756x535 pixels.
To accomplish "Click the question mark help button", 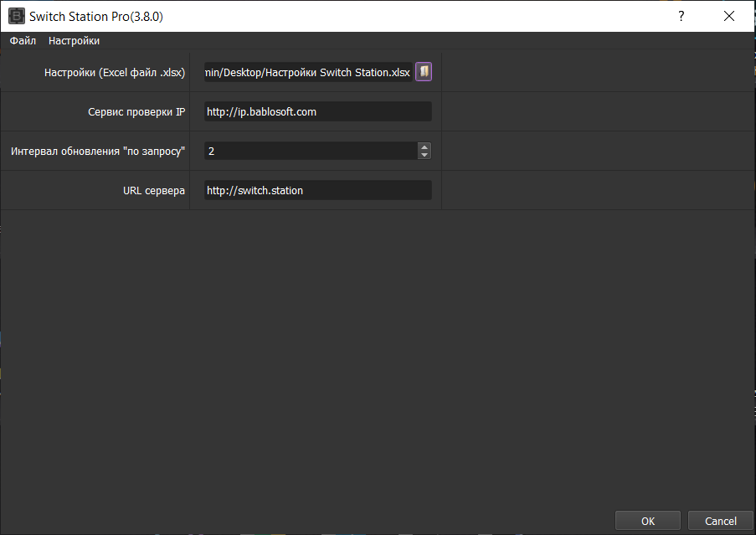I will click(681, 16).
